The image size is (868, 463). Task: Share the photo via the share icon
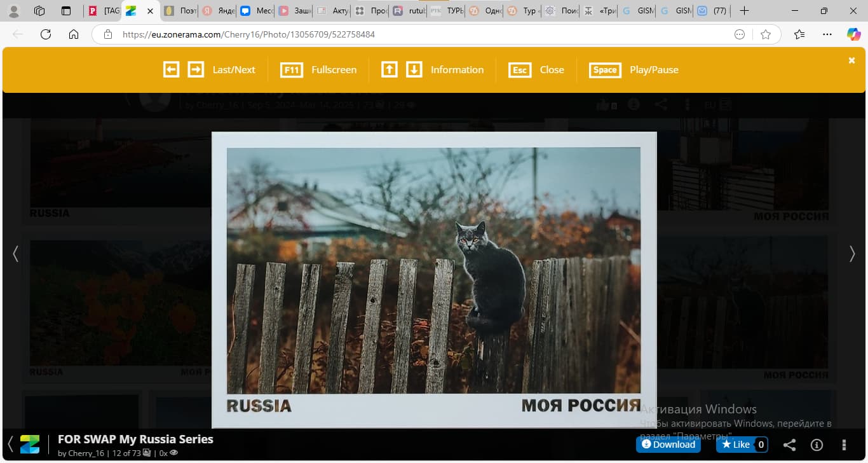(x=789, y=445)
